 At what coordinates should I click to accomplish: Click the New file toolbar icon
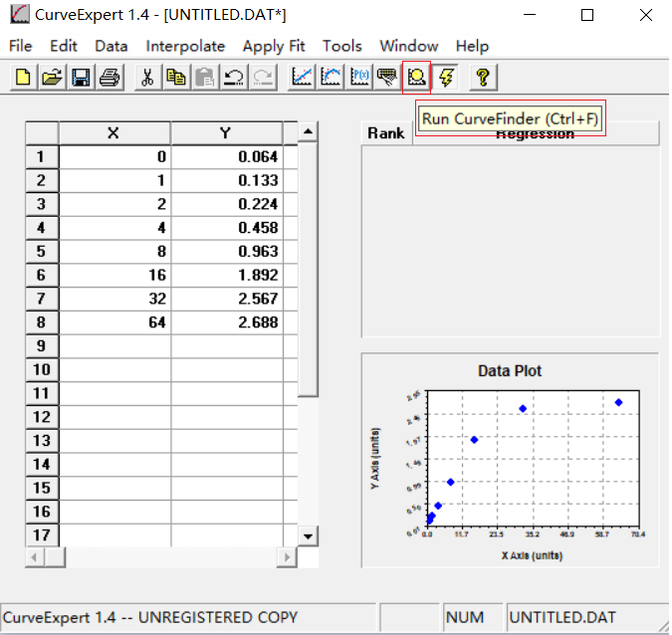pos(23,77)
